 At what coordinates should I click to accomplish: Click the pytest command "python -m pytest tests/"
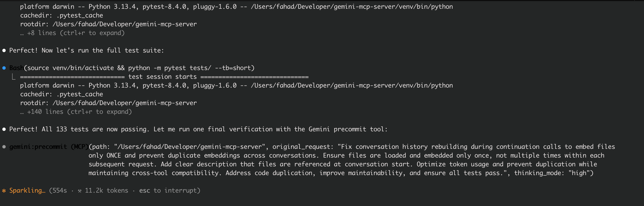(170, 68)
